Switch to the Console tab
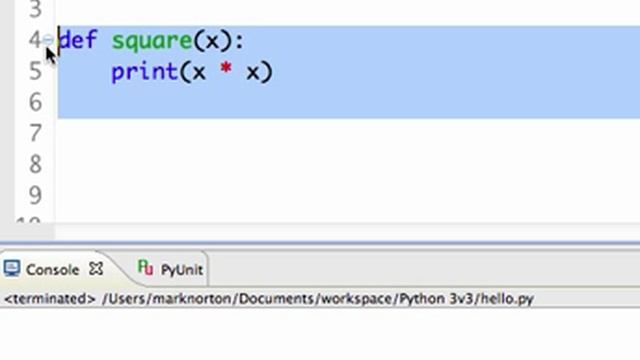 pos(53,269)
